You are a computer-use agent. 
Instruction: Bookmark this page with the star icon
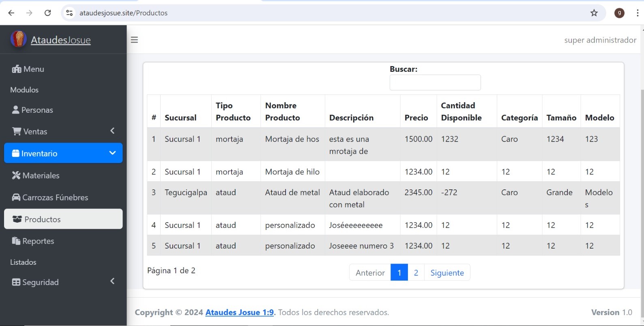pos(594,13)
